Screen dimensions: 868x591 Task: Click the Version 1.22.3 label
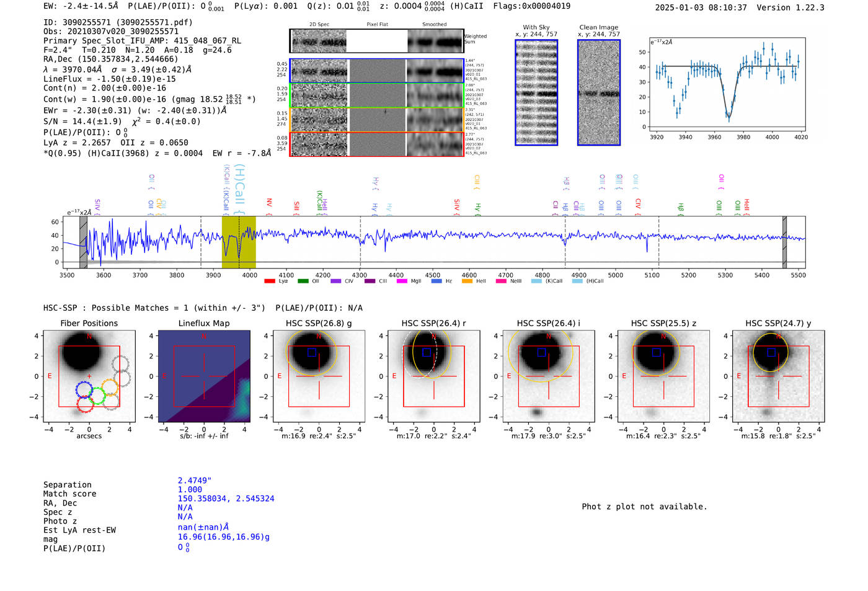(x=790, y=7)
